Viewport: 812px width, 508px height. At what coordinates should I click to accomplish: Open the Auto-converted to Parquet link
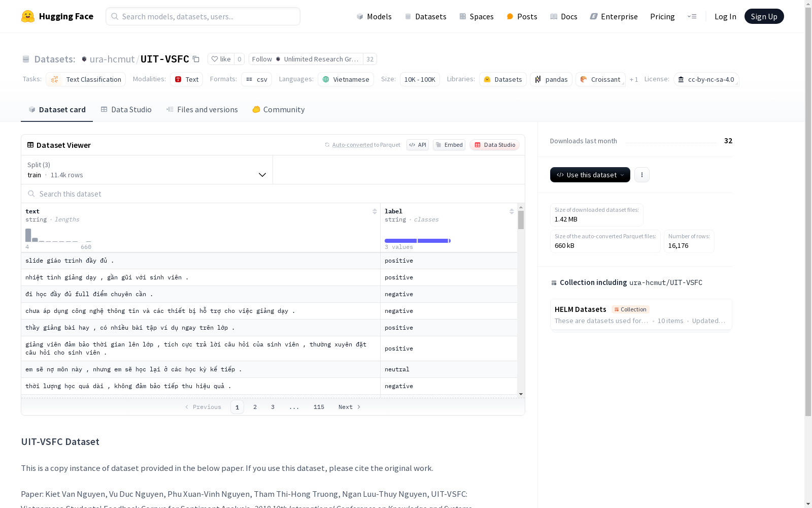coord(362,145)
